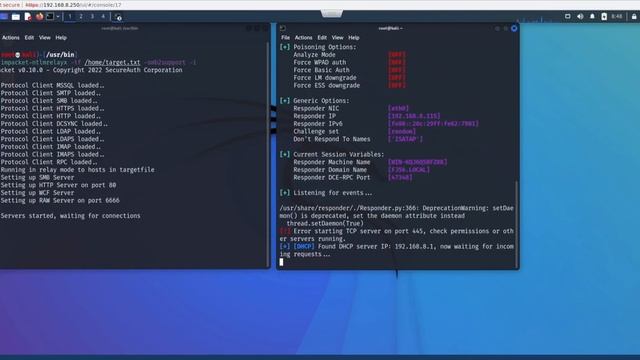The height and width of the screenshot is (360, 640).
Task: Open Edit menu in right terminal
Action: pyautogui.click(x=322, y=38)
